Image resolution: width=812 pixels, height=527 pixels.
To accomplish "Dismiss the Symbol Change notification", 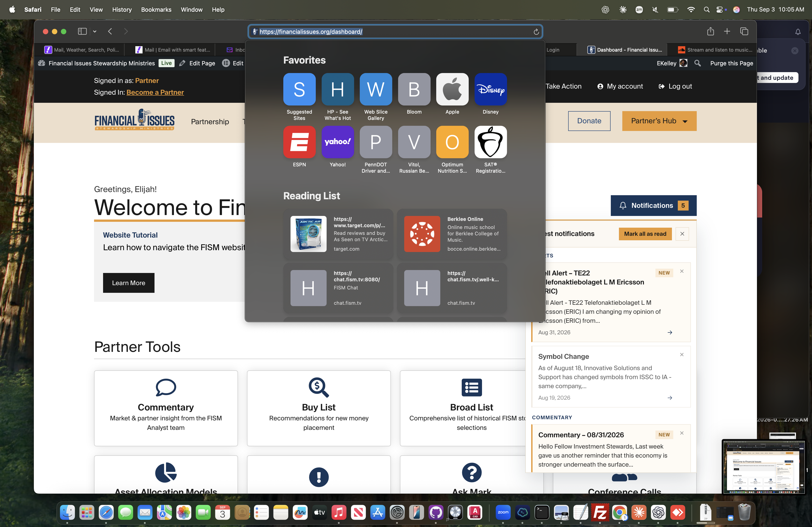I will [682, 355].
